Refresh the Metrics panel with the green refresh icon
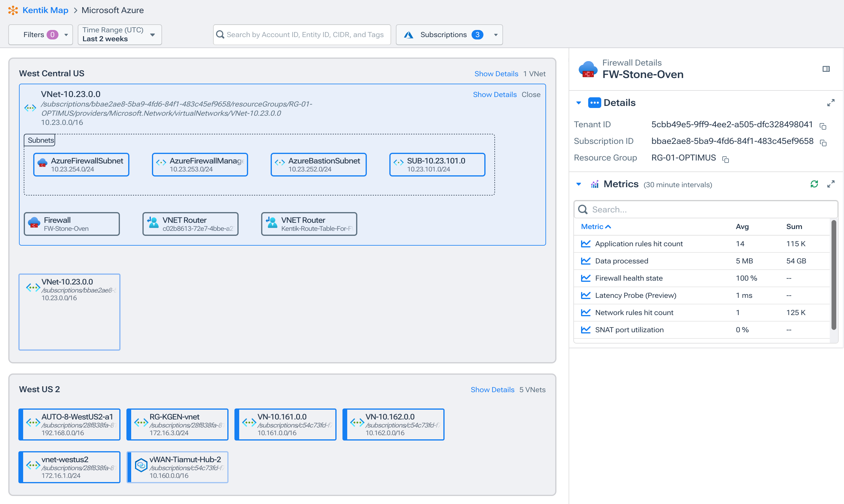Screen dimensions: 844x504 [x=814, y=184]
